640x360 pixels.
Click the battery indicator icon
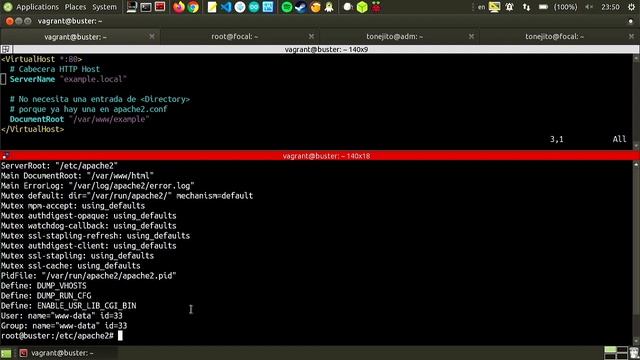point(543,7)
